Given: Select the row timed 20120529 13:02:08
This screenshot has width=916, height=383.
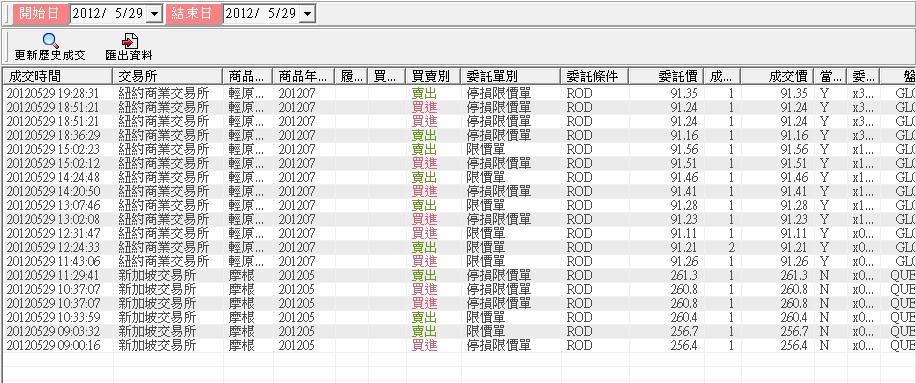Looking at the screenshot, I should click(x=459, y=220).
